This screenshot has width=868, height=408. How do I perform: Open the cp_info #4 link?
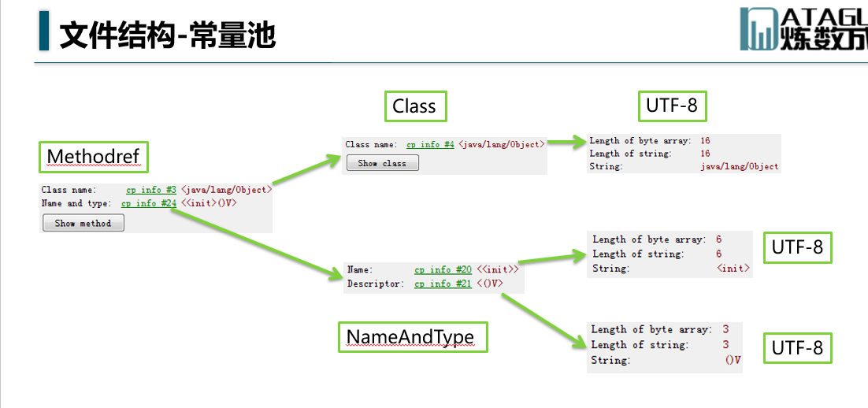(431, 144)
